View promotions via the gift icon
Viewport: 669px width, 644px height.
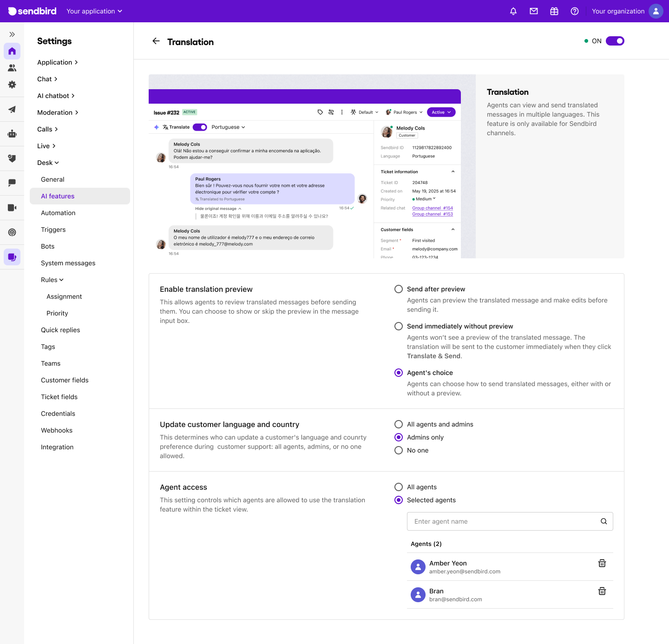click(554, 11)
